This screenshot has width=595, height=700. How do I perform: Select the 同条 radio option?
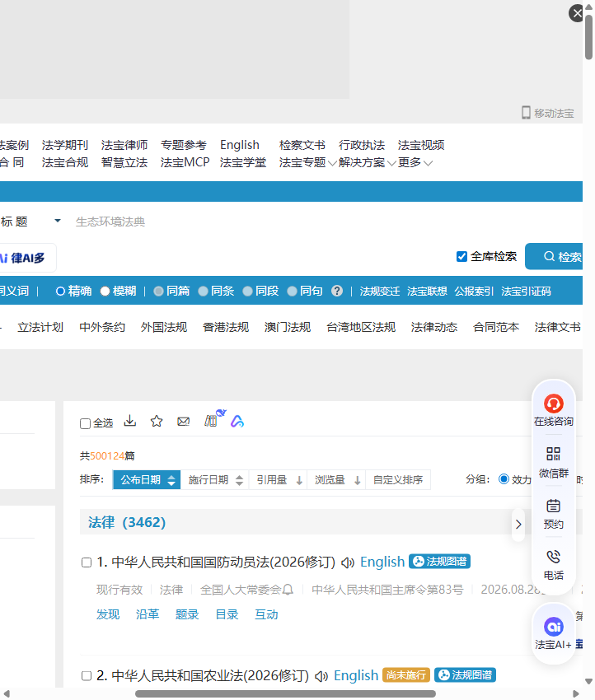click(203, 291)
